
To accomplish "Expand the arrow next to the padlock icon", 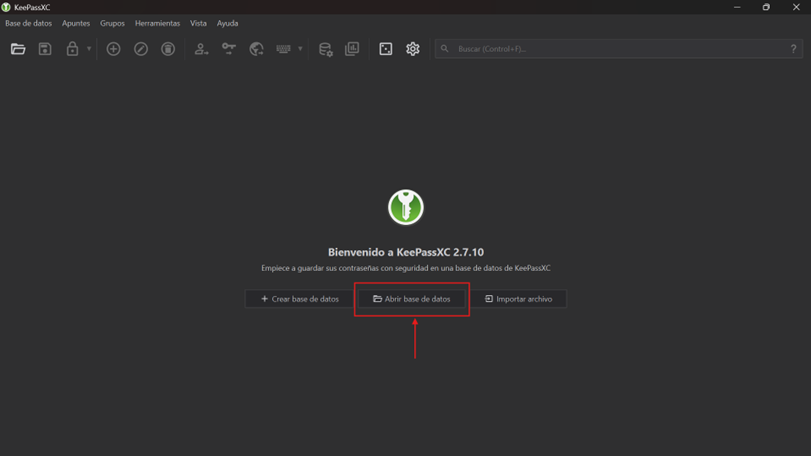I will click(x=89, y=49).
